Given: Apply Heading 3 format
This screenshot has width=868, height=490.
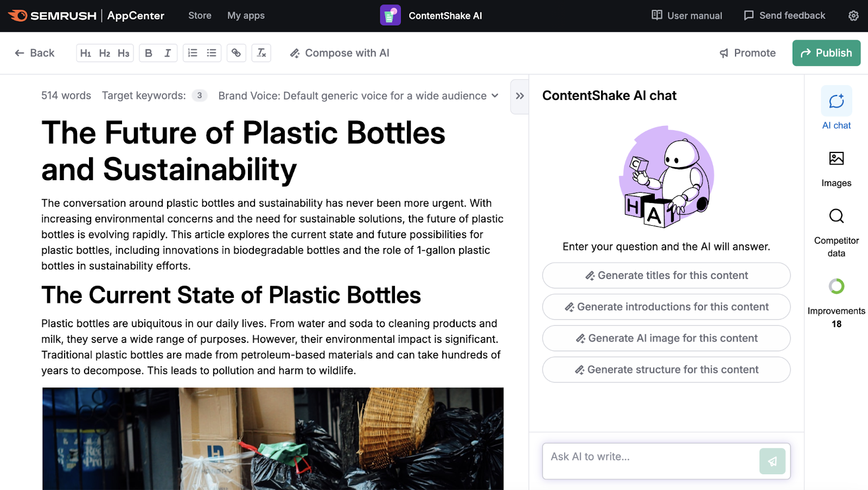Looking at the screenshot, I should pos(124,53).
